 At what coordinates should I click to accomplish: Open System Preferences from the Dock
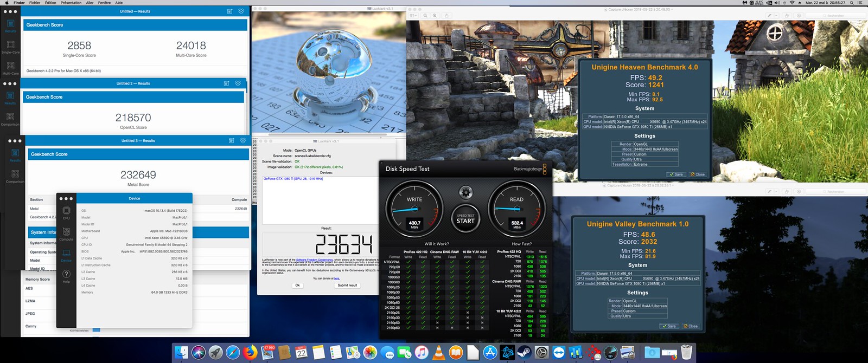(541, 353)
